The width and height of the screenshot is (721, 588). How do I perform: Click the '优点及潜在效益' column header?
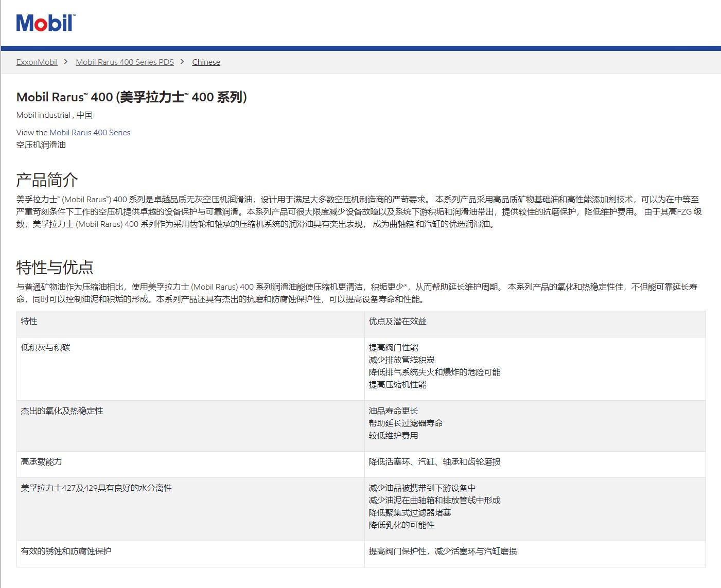tap(535, 324)
